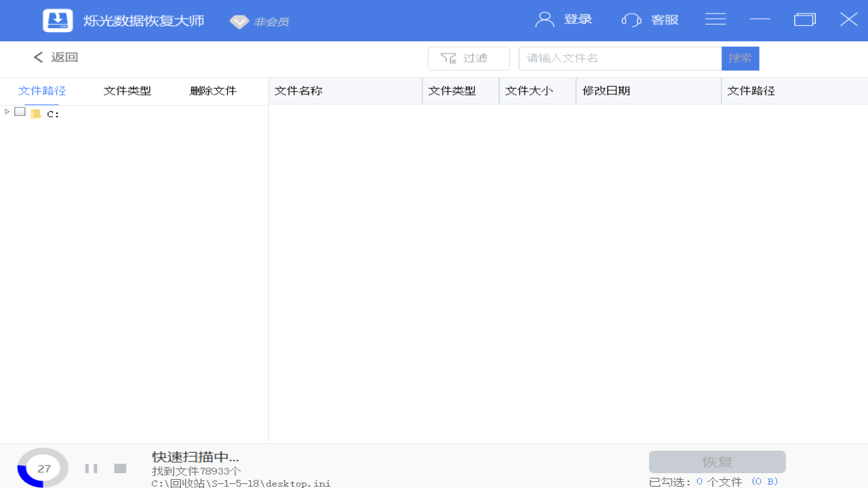
Task: Switch to the 删除文件 tab
Action: (212, 89)
